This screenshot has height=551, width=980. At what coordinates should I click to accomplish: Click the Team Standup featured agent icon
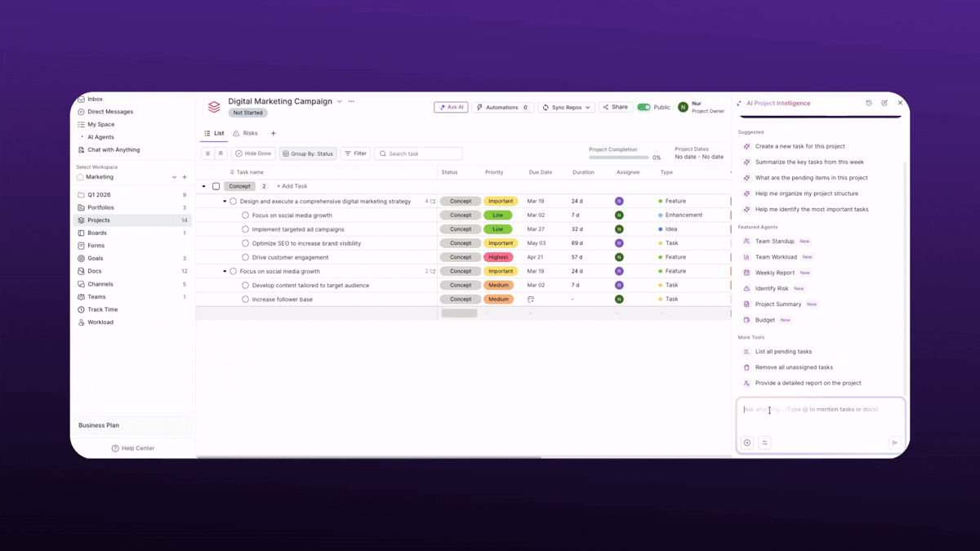(746, 241)
